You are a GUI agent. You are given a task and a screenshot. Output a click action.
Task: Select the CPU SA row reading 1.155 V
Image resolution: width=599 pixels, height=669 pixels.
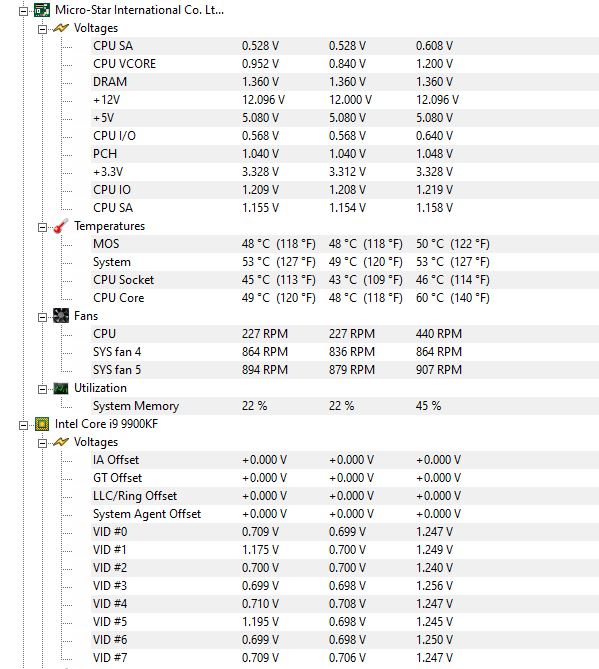pyautogui.click(x=345, y=208)
